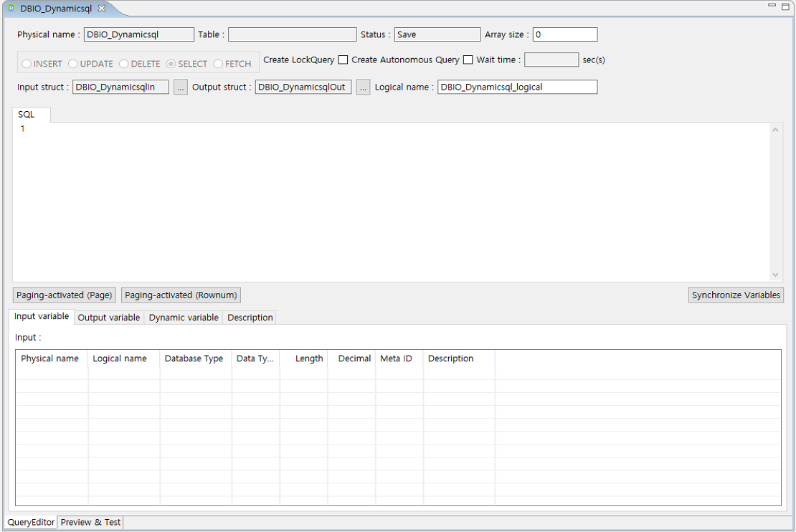796x532 pixels.
Task: Open the Description tab
Action: click(250, 317)
